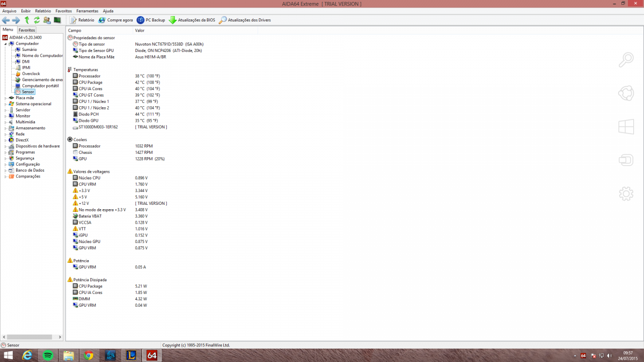Expand the Placa mãe node
Viewport: 644px width, 362px height.
5,98
